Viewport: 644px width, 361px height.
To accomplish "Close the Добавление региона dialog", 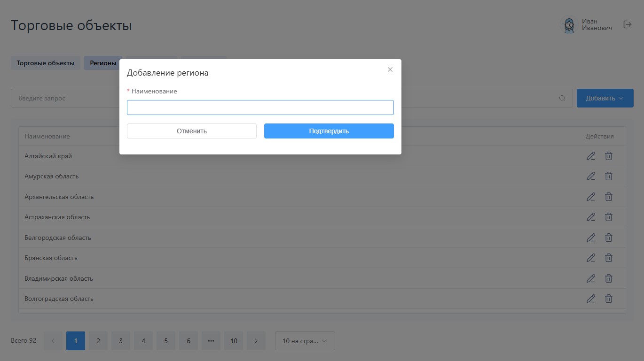I will coord(390,69).
